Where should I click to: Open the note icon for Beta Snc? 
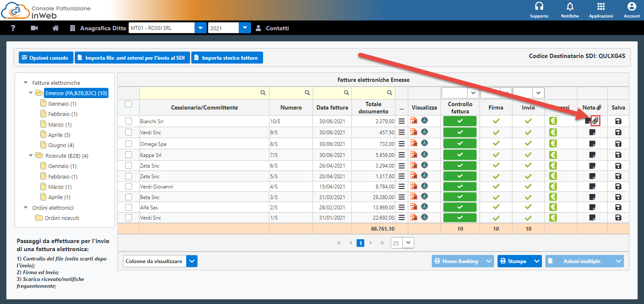pos(592,197)
